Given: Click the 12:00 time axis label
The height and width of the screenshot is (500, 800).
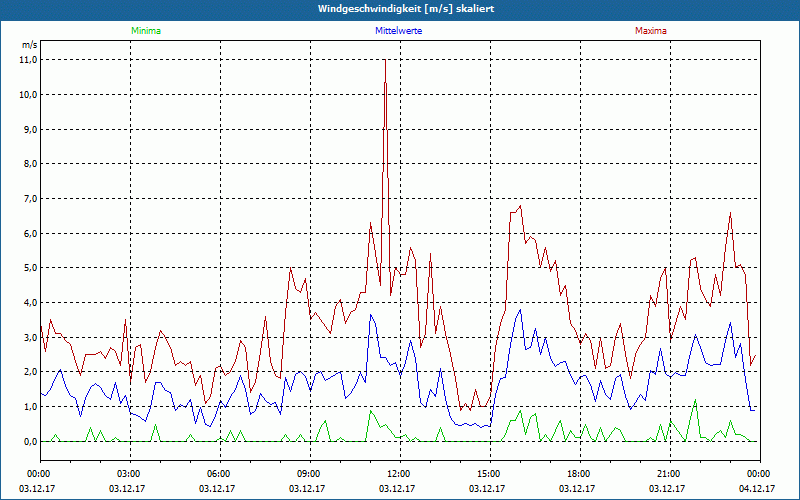Looking at the screenshot, I should click(x=400, y=474).
